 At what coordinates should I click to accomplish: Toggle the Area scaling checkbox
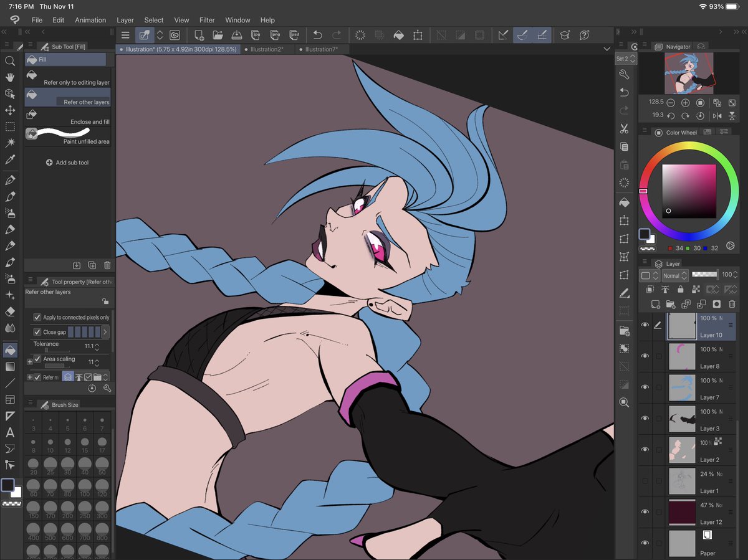[37, 359]
